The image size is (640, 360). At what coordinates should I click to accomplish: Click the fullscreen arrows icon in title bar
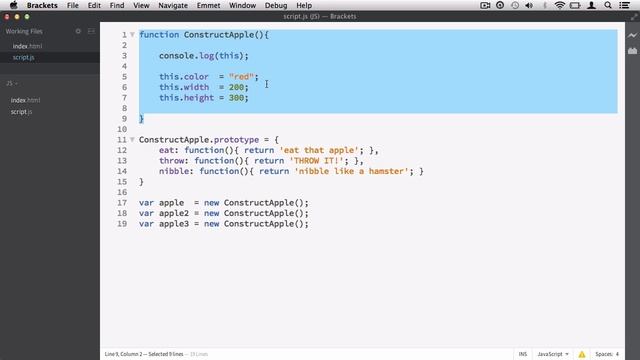(634, 17)
